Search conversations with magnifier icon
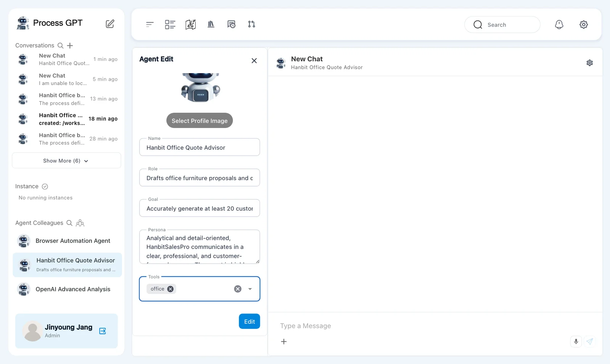Image resolution: width=610 pixels, height=364 pixels. [60, 45]
